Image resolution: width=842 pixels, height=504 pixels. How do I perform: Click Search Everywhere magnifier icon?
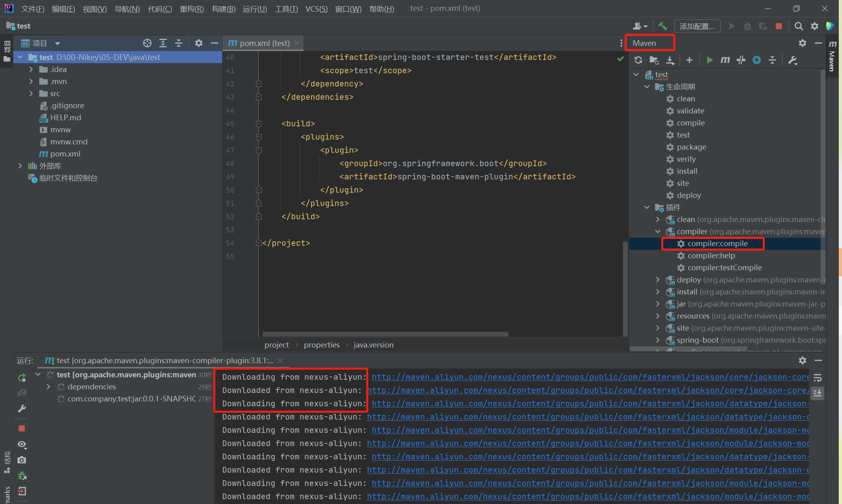point(799,26)
